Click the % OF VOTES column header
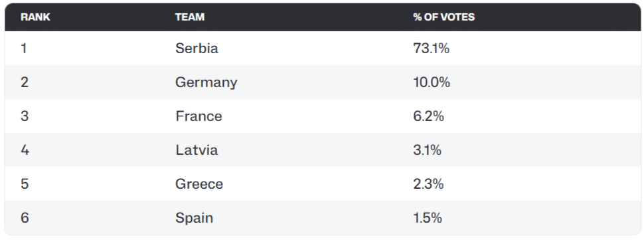 pyautogui.click(x=443, y=17)
